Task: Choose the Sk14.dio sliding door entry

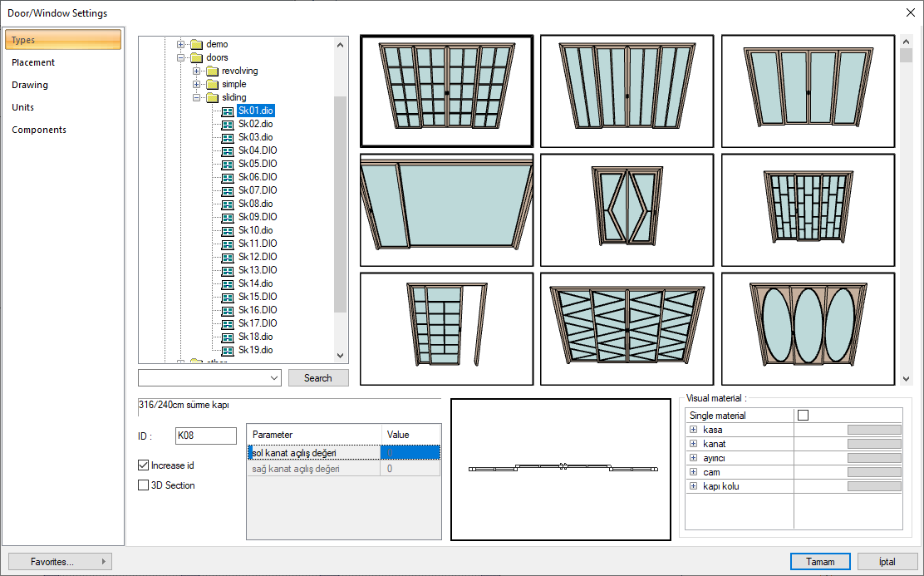Action: coord(255,283)
